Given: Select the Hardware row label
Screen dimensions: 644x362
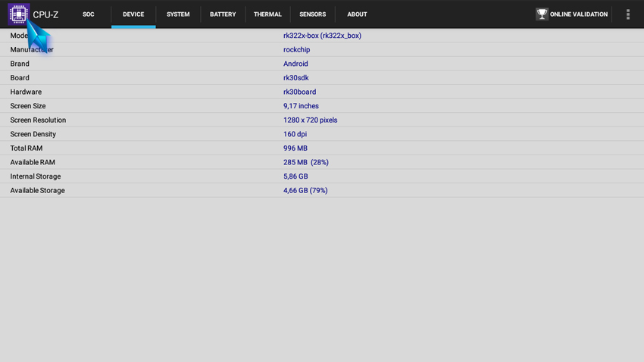Looking at the screenshot, I should click(26, 92).
